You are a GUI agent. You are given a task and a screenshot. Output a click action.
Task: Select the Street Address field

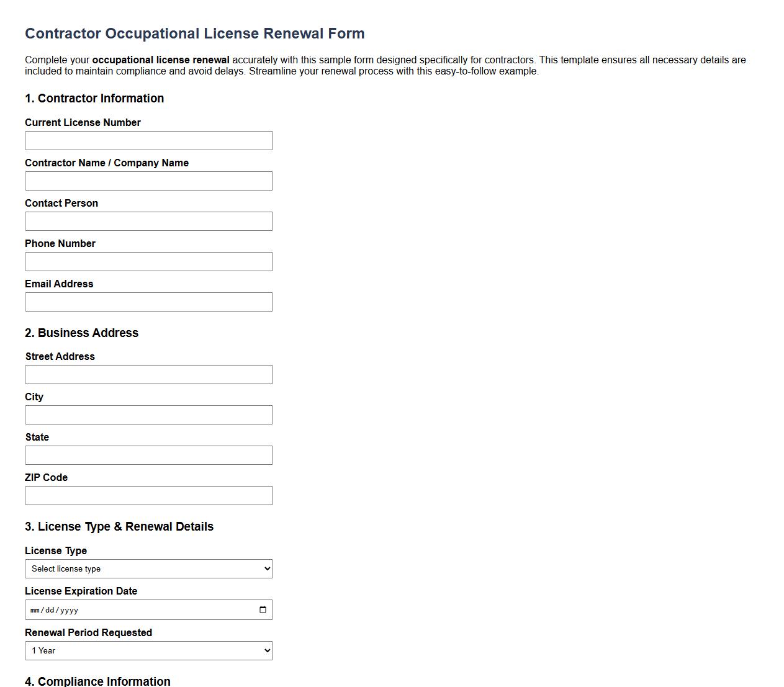[x=149, y=374]
